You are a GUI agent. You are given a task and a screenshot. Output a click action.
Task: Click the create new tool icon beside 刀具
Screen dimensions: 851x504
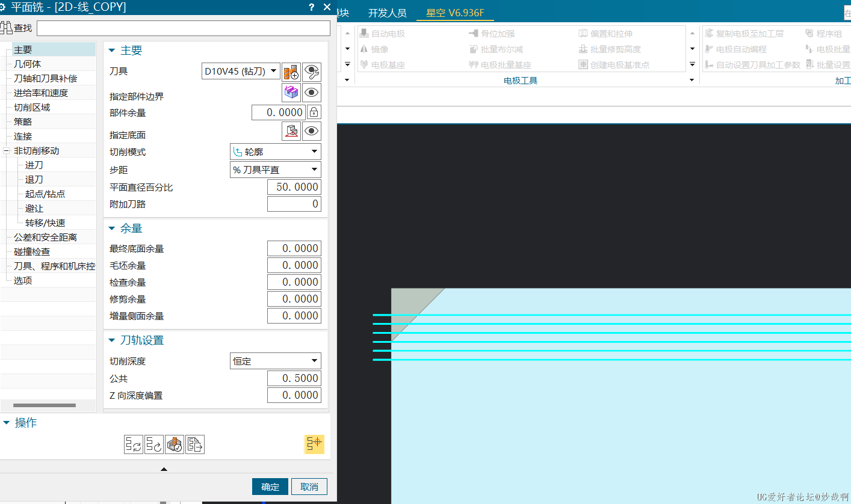coord(291,72)
